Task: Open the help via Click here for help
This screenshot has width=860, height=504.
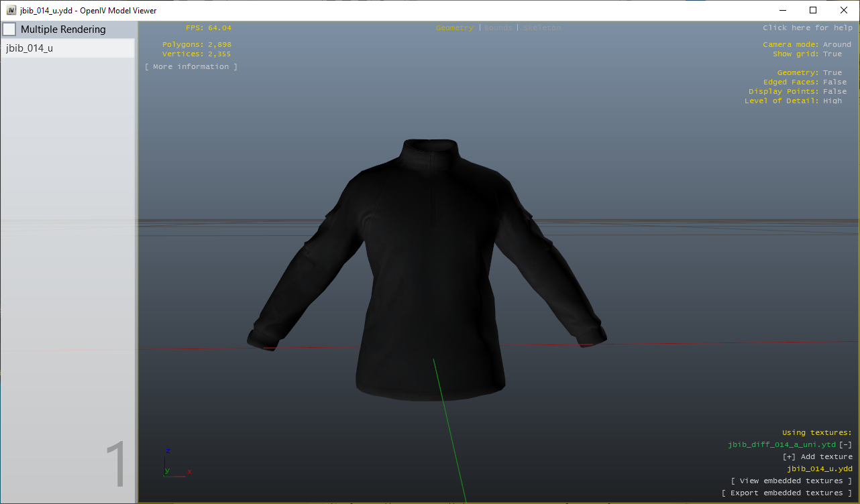Action: [807, 27]
